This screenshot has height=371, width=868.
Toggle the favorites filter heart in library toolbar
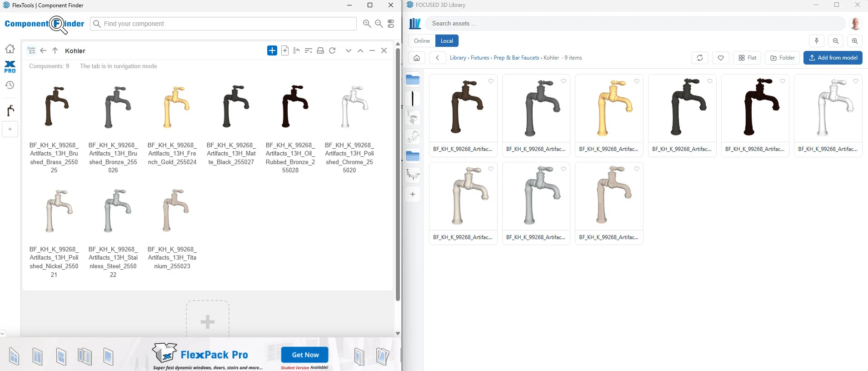tap(721, 58)
